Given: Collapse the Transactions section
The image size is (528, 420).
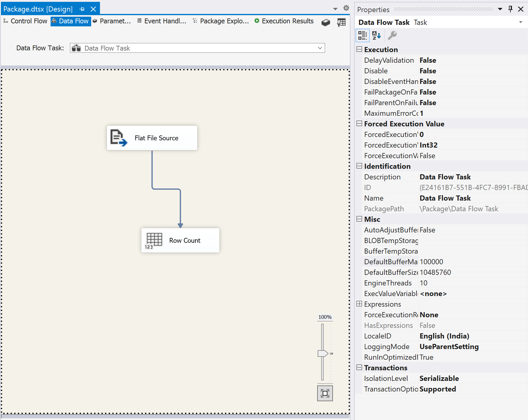Looking at the screenshot, I should [359, 368].
